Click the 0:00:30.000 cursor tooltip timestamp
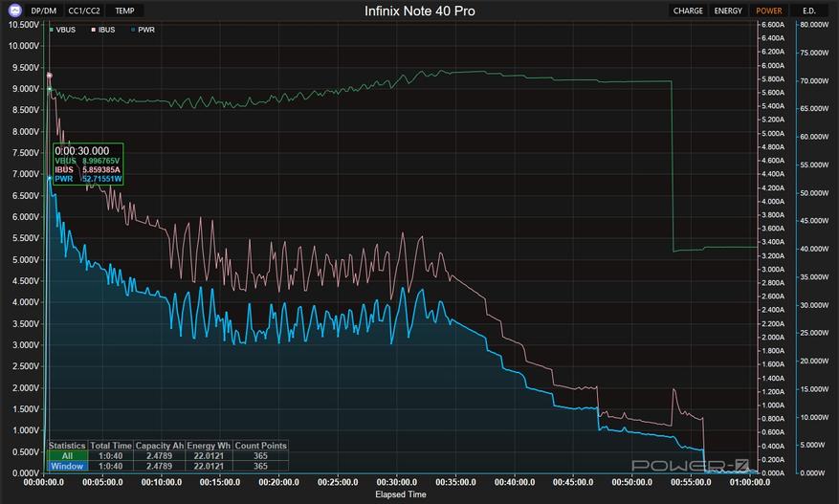The image size is (839, 504). tap(82, 151)
